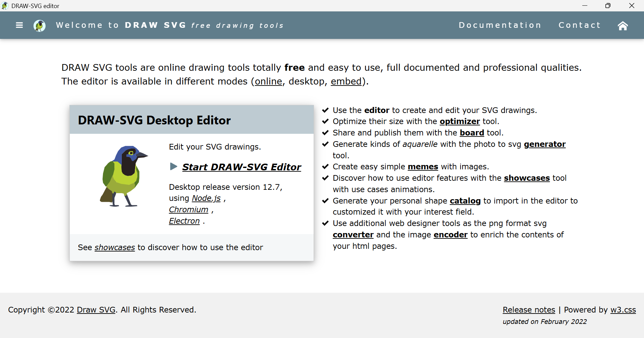
Task: Click the play arrow beside Start DRAW-SVG Editor
Action: pos(174,166)
